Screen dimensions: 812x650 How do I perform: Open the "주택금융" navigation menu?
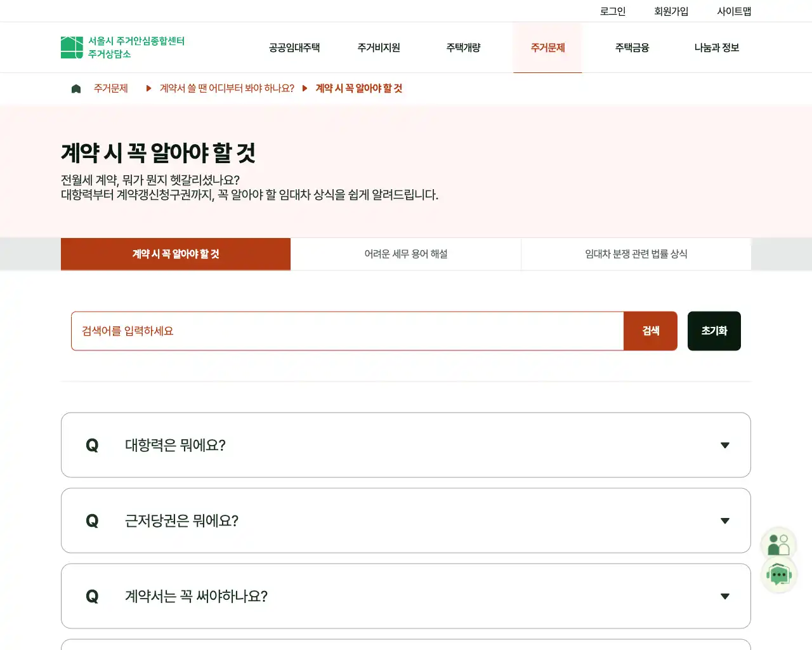[x=631, y=48]
